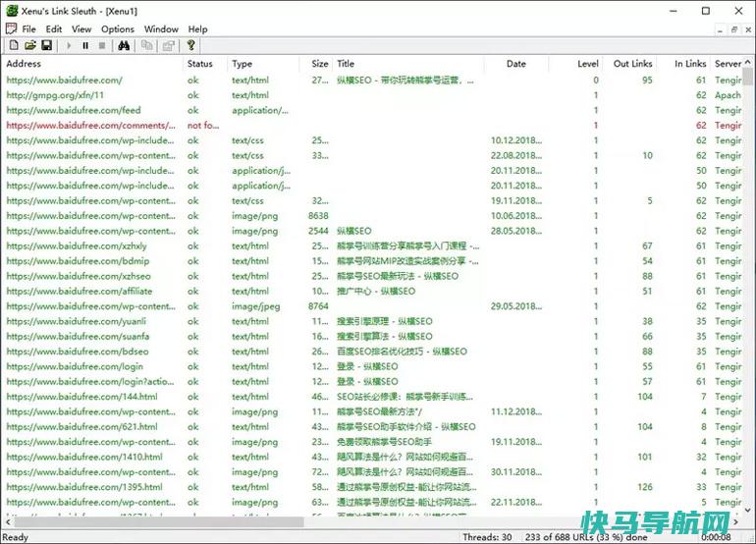This screenshot has width=756, height=544.
Task: Click the Open file toolbar icon
Action: click(30, 46)
